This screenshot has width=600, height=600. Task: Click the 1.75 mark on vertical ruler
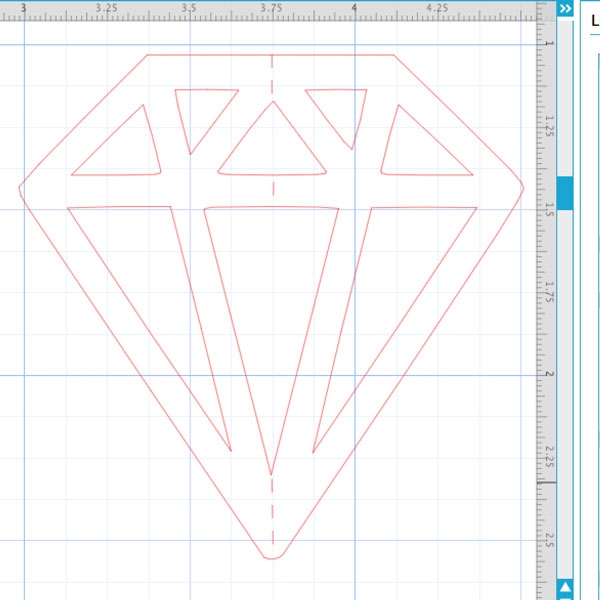549,292
